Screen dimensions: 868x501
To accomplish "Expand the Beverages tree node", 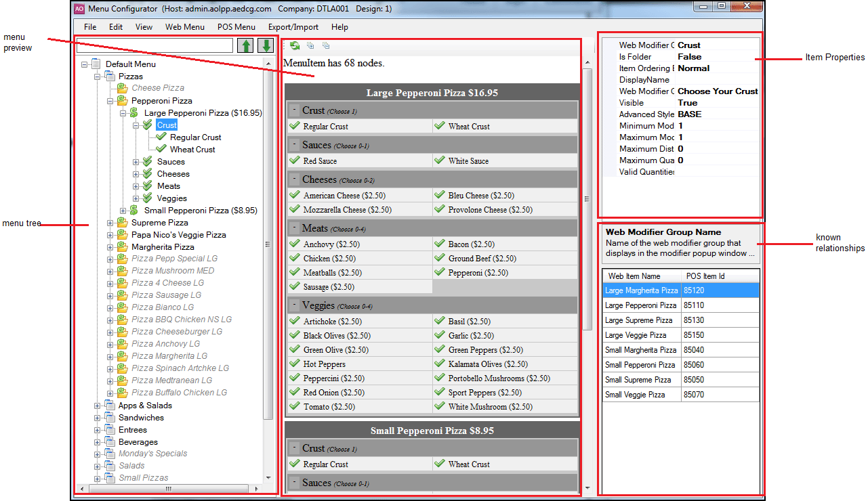I will 98,442.
